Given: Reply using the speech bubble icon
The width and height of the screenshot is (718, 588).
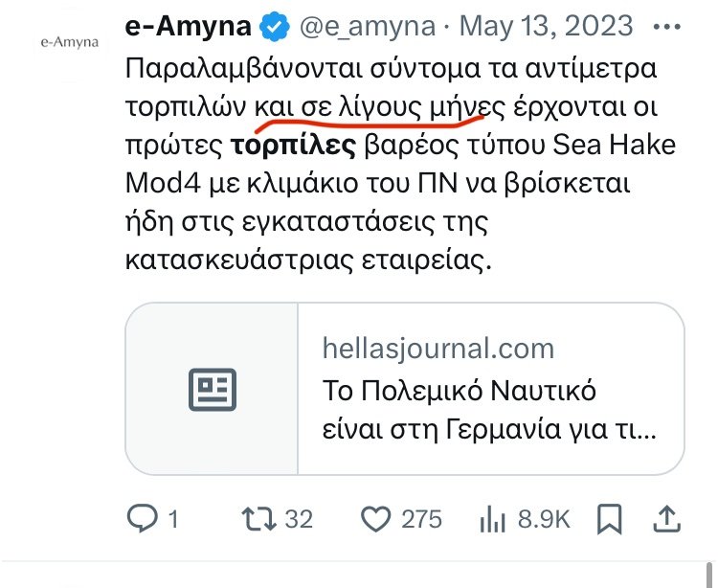Looking at the screenshot, I should (x=142, y=519).
